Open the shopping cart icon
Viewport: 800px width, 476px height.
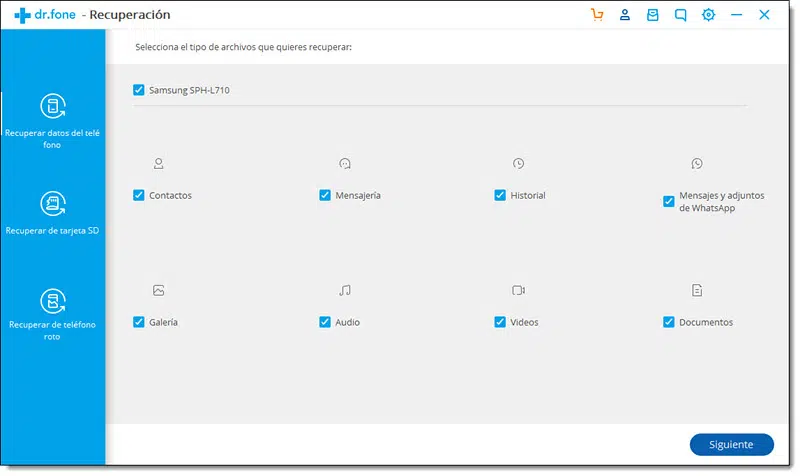[597, 15]
